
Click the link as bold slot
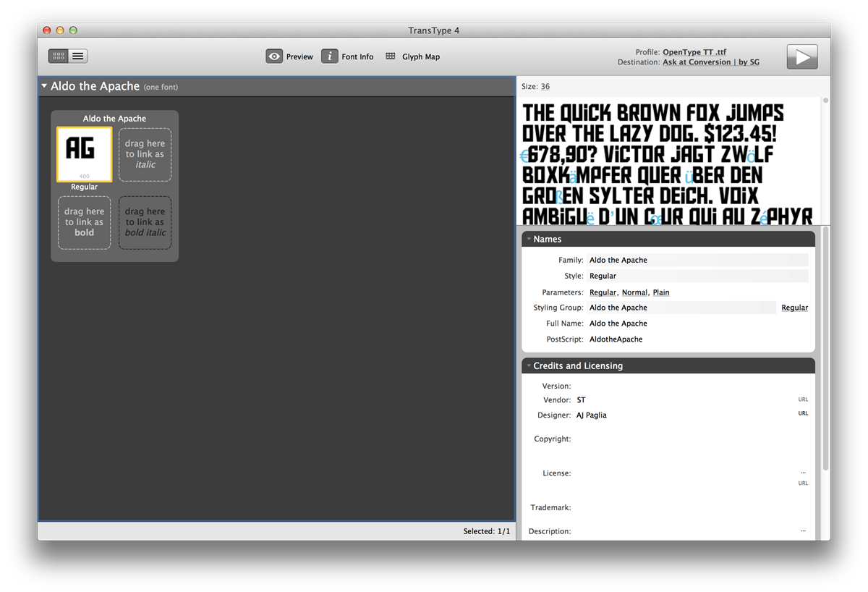pos(85,222)
